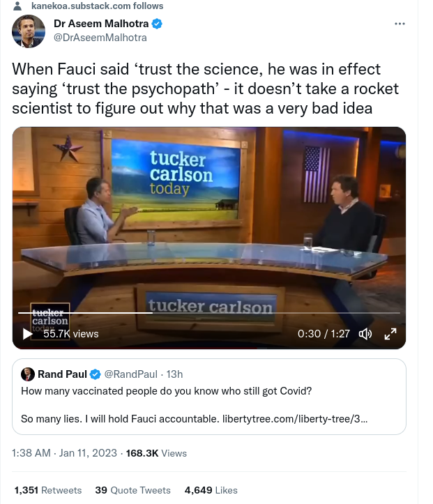
Task: Click the person icon beside kanekoa.substack.com
Action: [x=18, y=6]
